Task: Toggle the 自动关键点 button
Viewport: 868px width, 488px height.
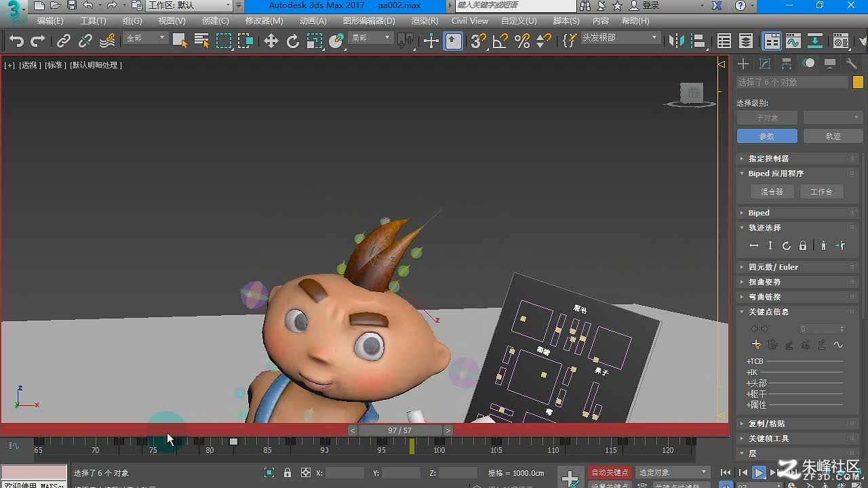Action: [610, 472]
